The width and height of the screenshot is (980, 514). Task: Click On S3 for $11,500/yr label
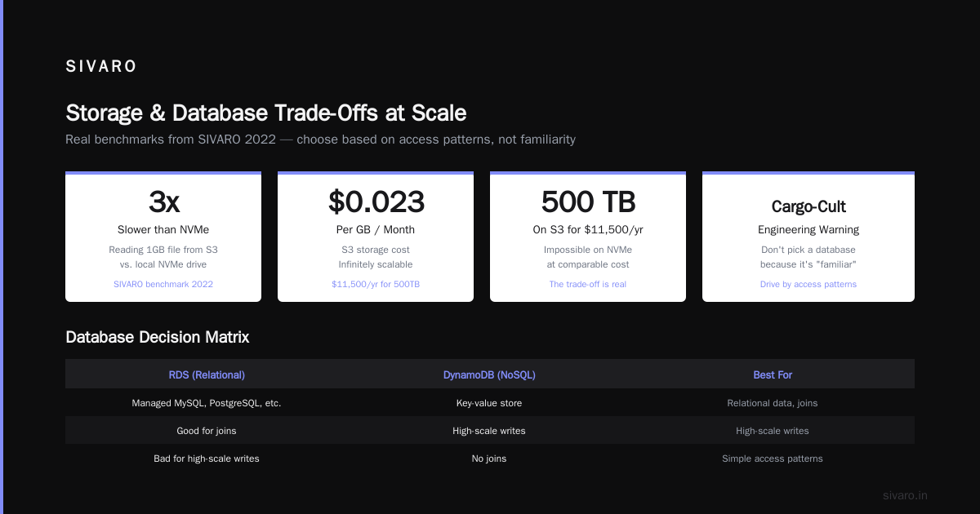tap(588, 229)
